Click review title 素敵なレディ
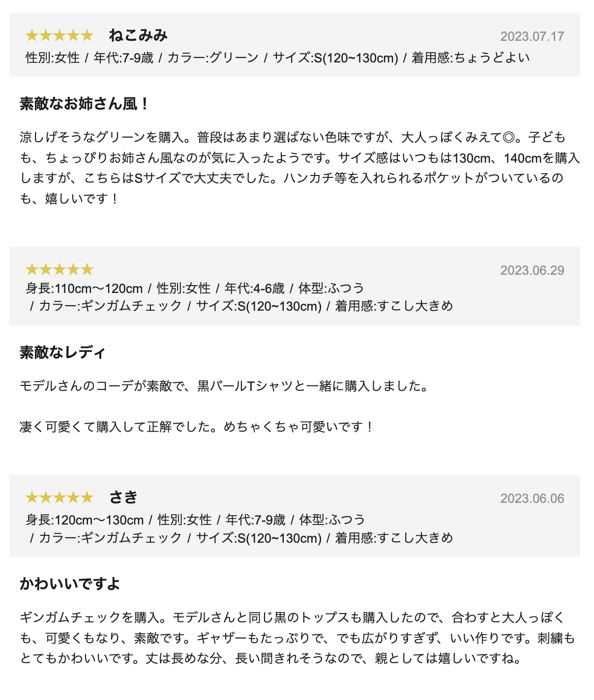The width and height of the screenshot is (594, 700). pyautogui.click(x=62, y=352)
